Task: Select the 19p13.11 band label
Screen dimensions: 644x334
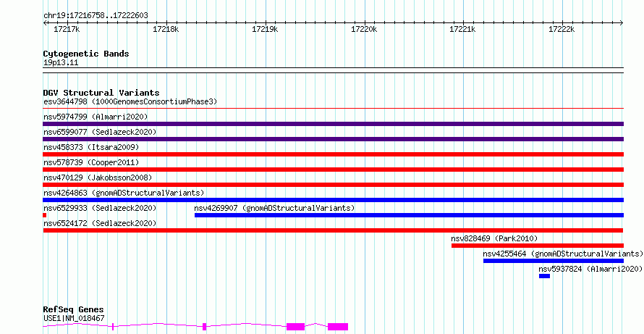Action: pos(61,62)
